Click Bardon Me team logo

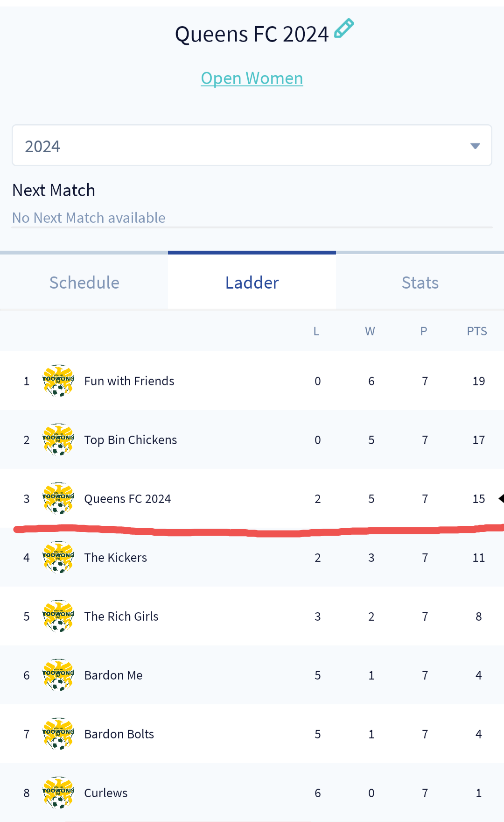click(58, 675)
